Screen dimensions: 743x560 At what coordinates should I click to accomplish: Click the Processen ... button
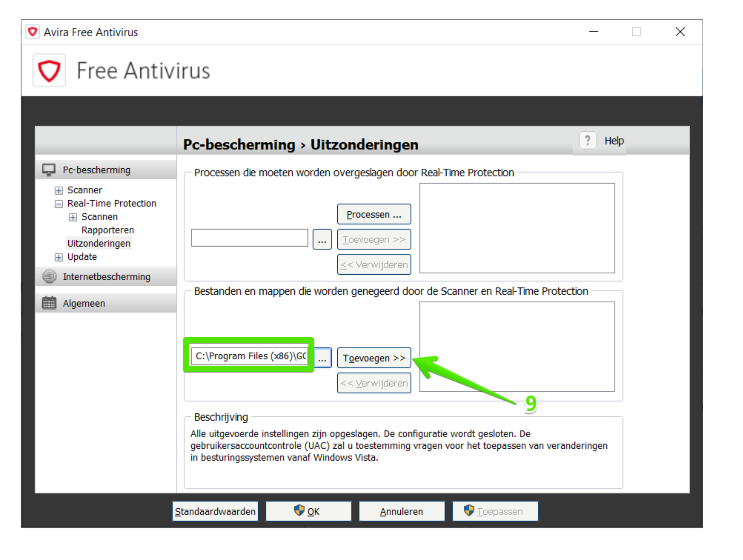(374, 214)
